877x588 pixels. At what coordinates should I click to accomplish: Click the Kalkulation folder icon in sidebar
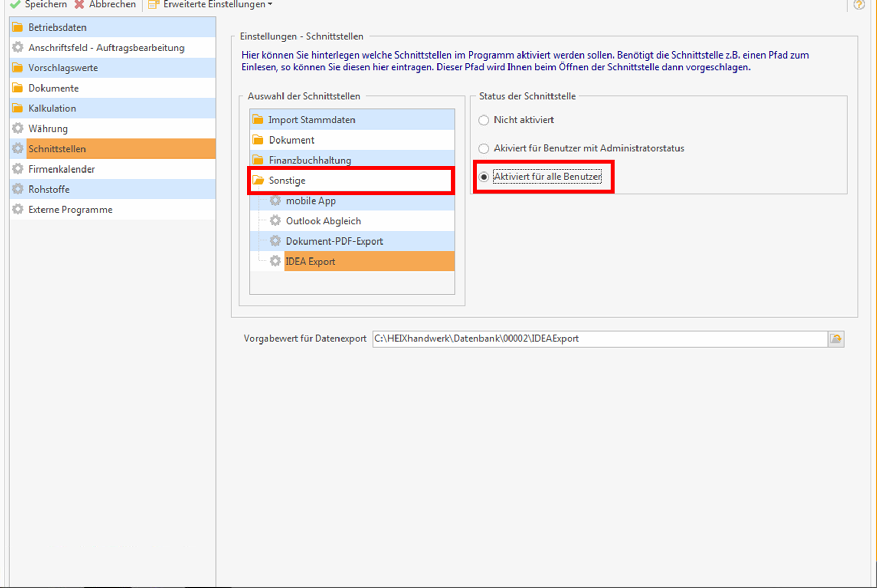point(18,108)
